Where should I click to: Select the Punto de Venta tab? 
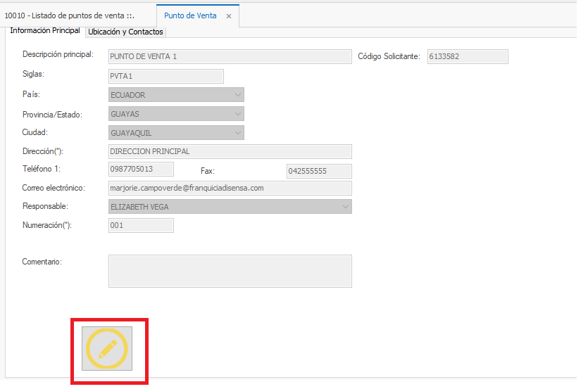190,15
